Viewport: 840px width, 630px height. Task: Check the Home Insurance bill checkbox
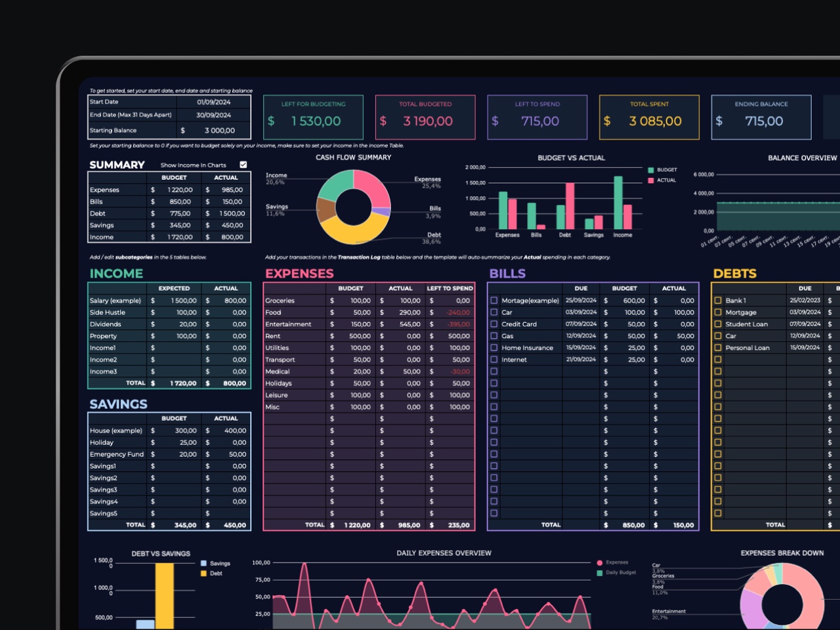(494, 348)
